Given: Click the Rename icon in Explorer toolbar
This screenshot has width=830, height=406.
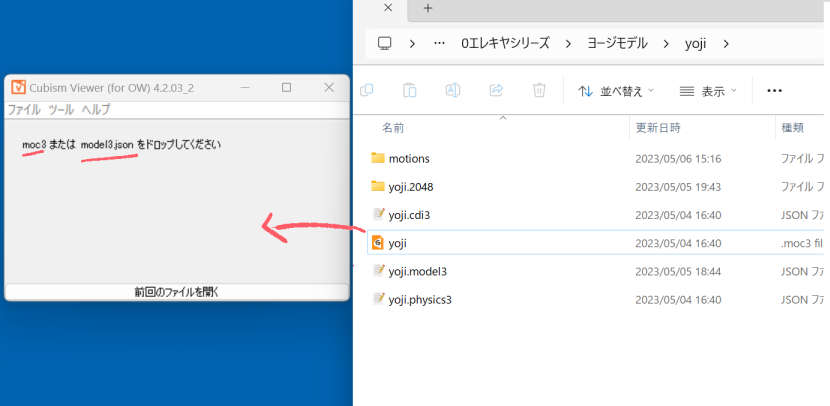Looking at the screenshot, I should (x=453, y=91).
